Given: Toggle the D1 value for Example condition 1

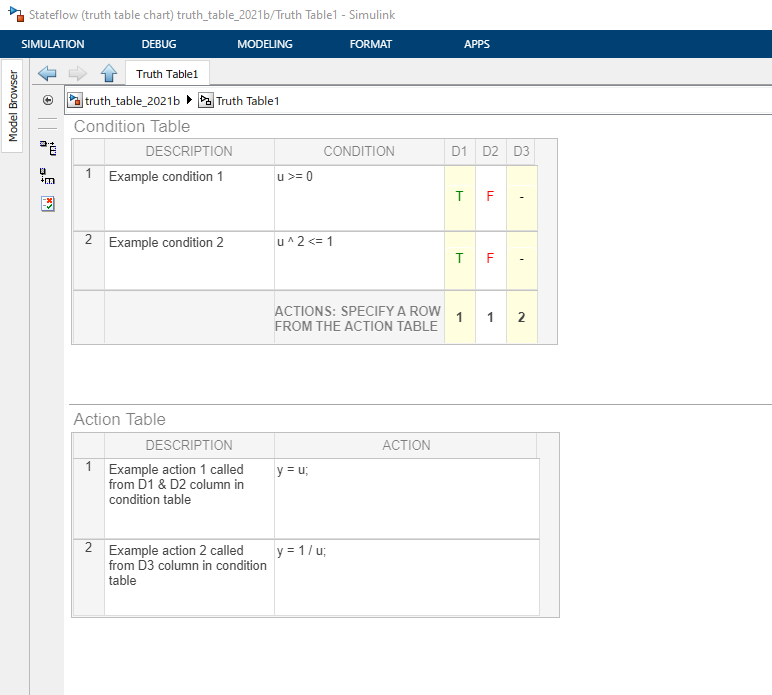Looking at the screenshot, I should (x=459, y=196).
